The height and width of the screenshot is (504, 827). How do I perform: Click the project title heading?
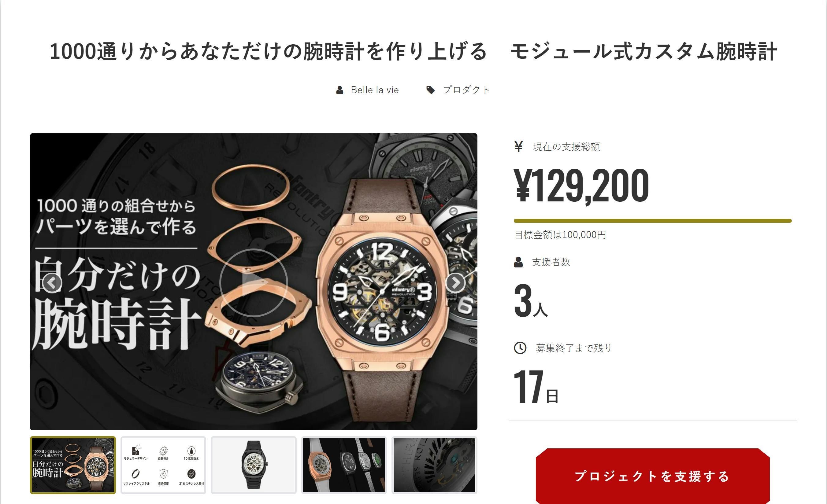coord(413,51)
